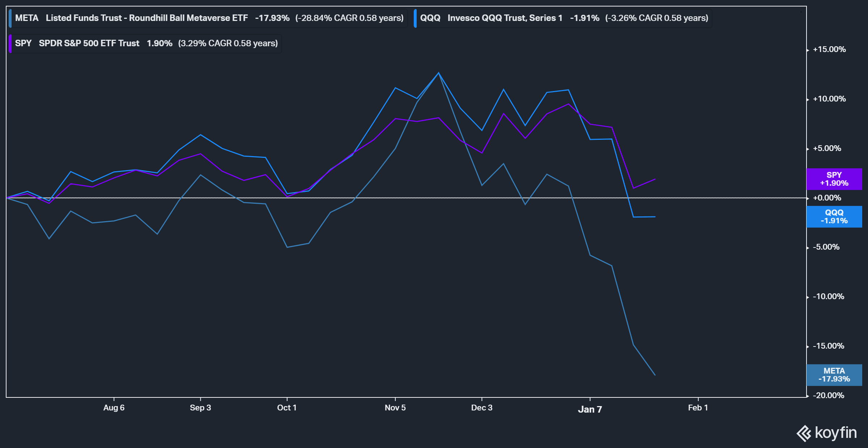Click SPY purple legend color bar

(x=10, y=43)
